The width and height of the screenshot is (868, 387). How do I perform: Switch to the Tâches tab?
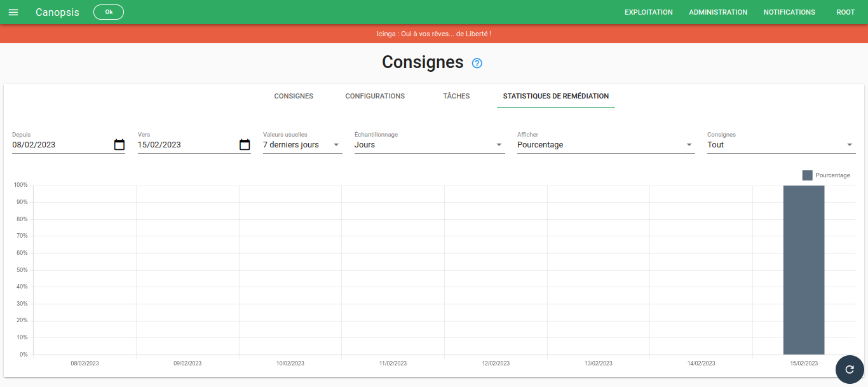click(x=456, y=96)
